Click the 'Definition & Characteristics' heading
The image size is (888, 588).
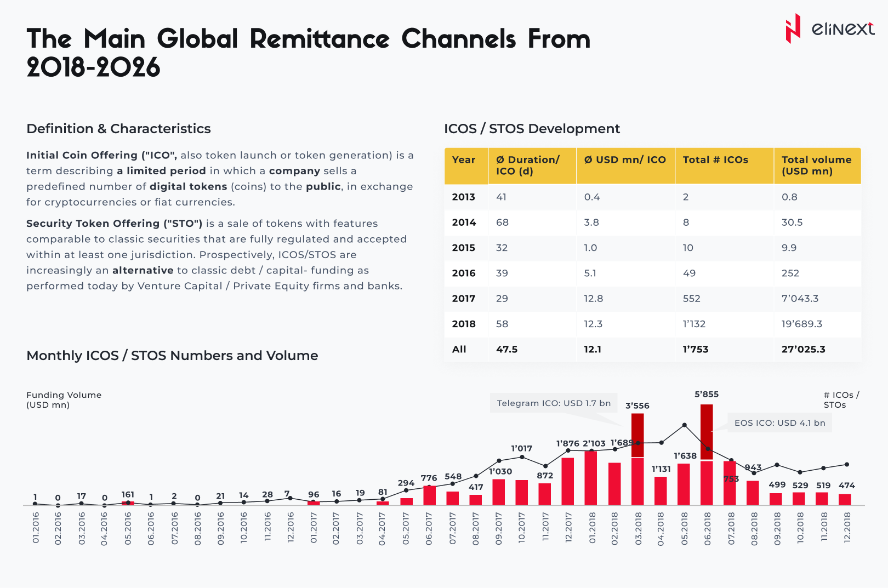(x=118, y=129)
